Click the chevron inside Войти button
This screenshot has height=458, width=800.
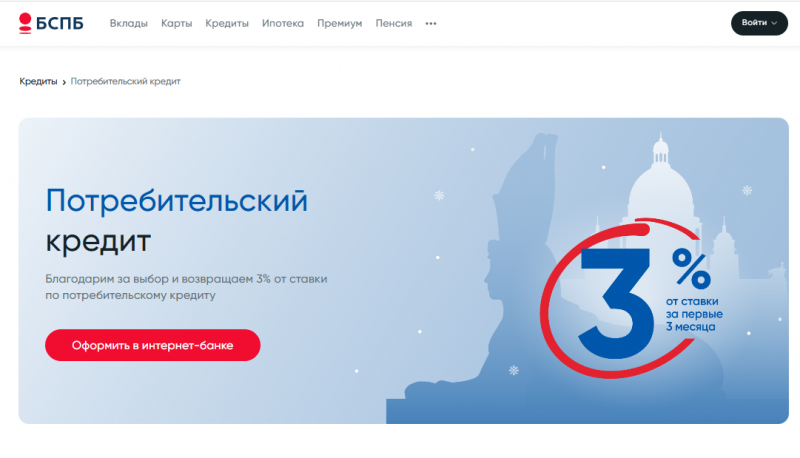tap(774, 23)
